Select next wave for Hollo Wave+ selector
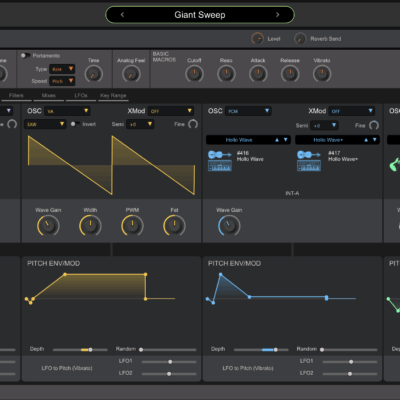The height and width of the screenshot is (400, 400). pyautogui.click(x=375, y=140)
